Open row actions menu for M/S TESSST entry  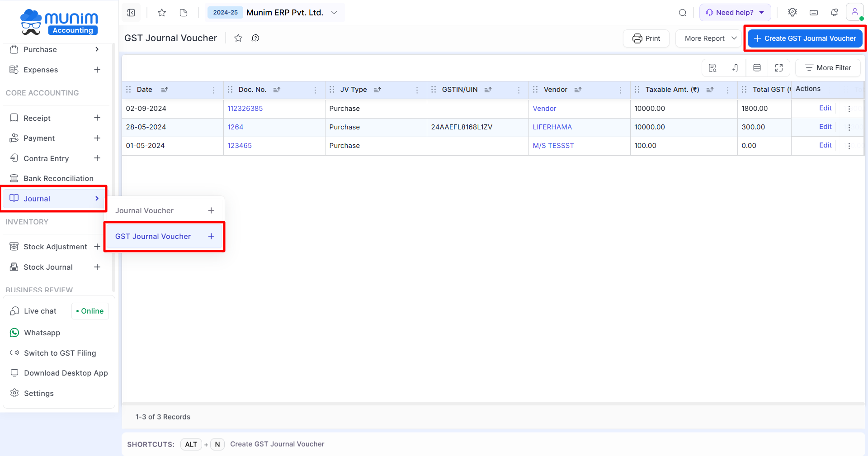pos(849,146)
